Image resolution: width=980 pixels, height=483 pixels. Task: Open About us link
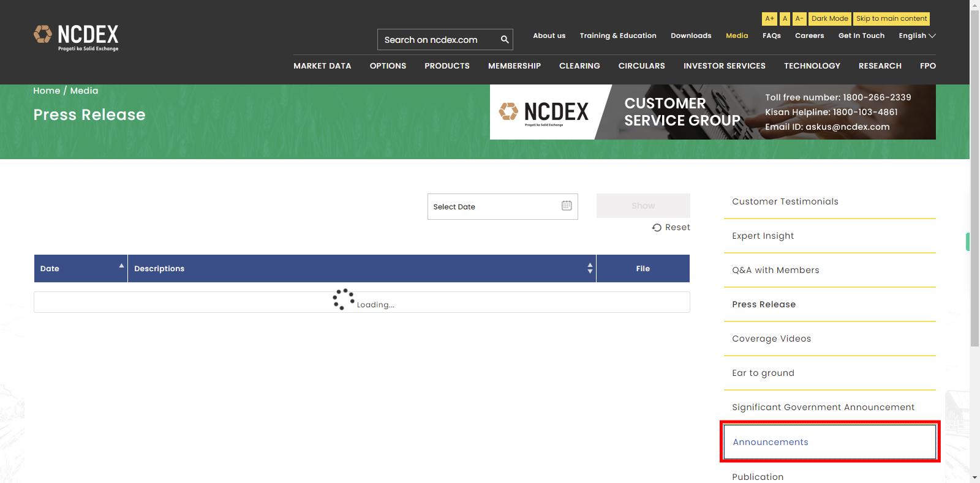pos(549,36)
